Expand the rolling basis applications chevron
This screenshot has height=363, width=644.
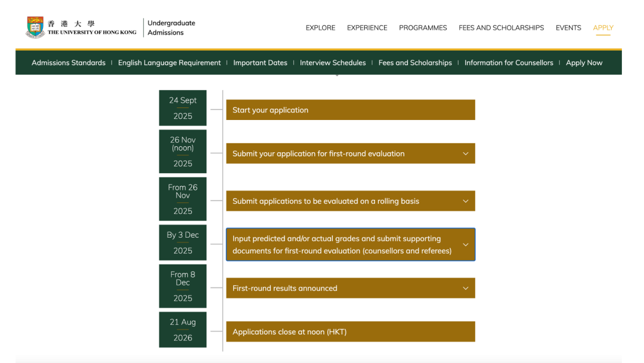coord(465,201)
